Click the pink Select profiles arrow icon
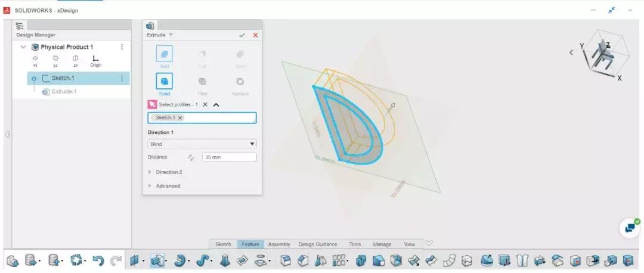Viewport: 644px width, 273px height. tap(152, 105)
